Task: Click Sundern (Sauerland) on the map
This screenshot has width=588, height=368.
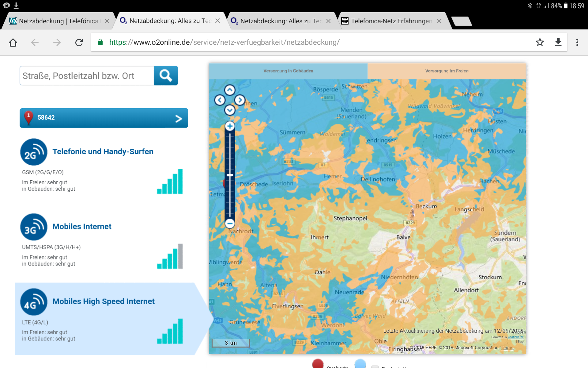Action: click(x=505, y=236)
